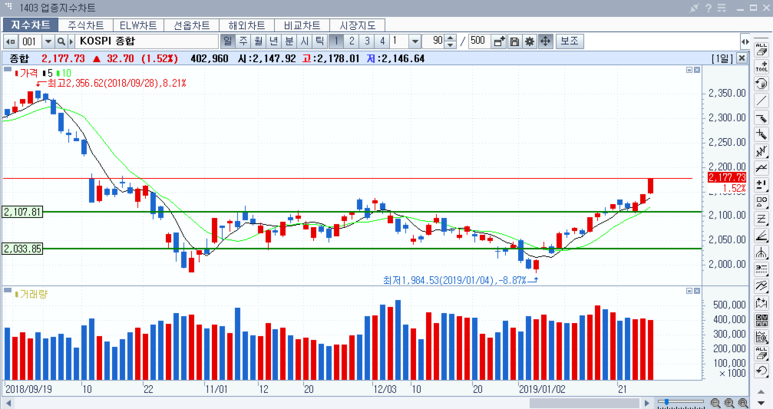Screen dimensions: 773x409
Task: Select the trend line drawing tool
Action: (762, 100)
